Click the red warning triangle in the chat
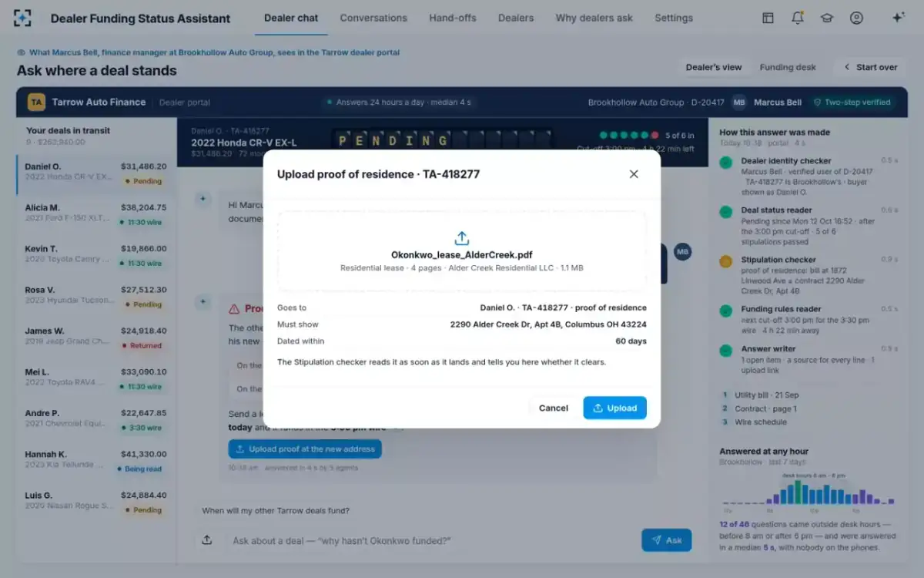The image size is (924, 578). click(234, 308)
